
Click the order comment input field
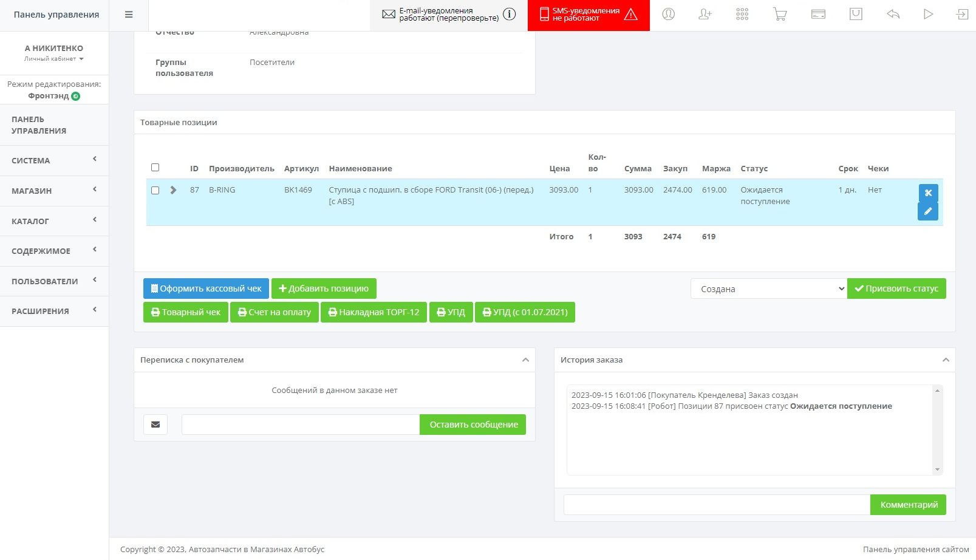717,505
